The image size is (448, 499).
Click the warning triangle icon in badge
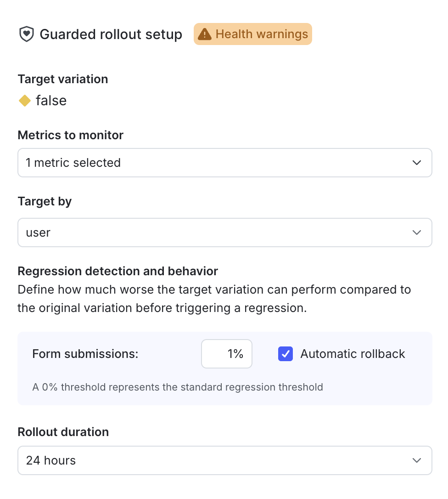point(205,34)
